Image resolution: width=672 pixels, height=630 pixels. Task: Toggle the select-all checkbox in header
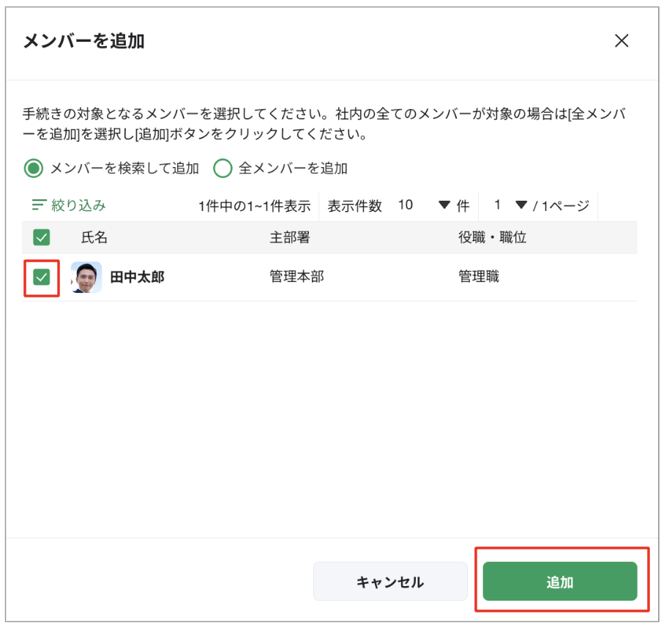(x=42, y=237)
